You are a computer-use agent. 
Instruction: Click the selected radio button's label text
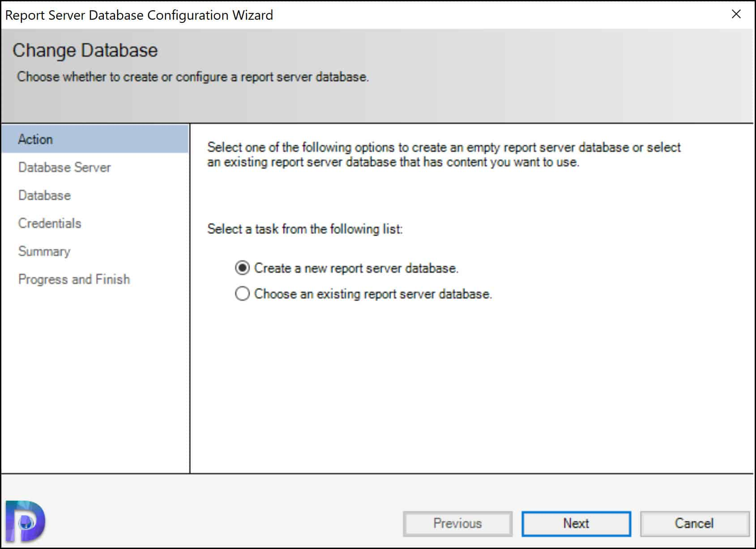pyautogui.click(x=357, y=268)
